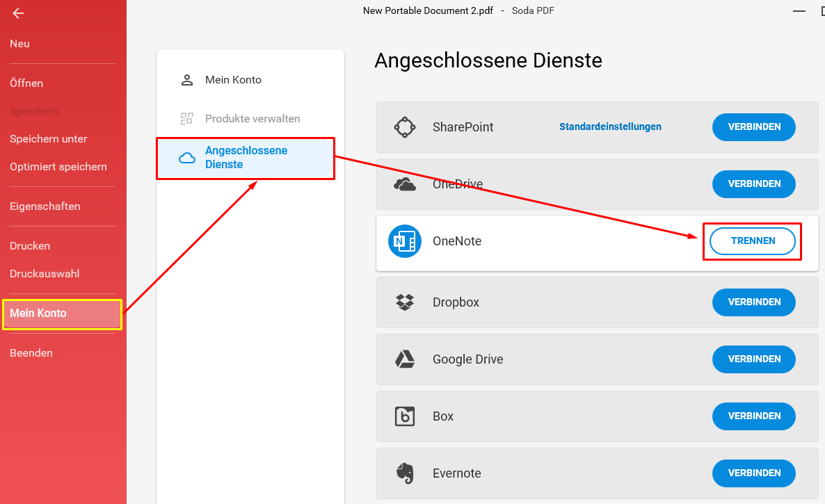Open Eigenschaften in the sidebar
Screen dimensions: 825x504
(45, 206)
